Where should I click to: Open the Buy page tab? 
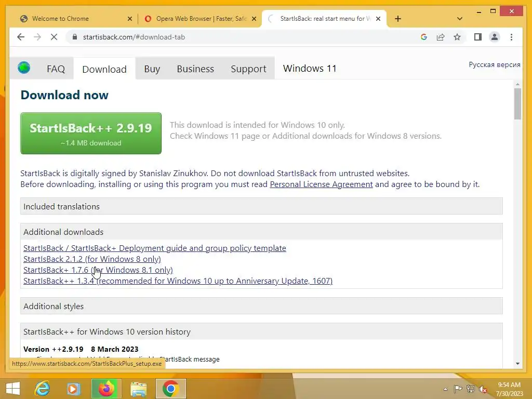point(152,69)
